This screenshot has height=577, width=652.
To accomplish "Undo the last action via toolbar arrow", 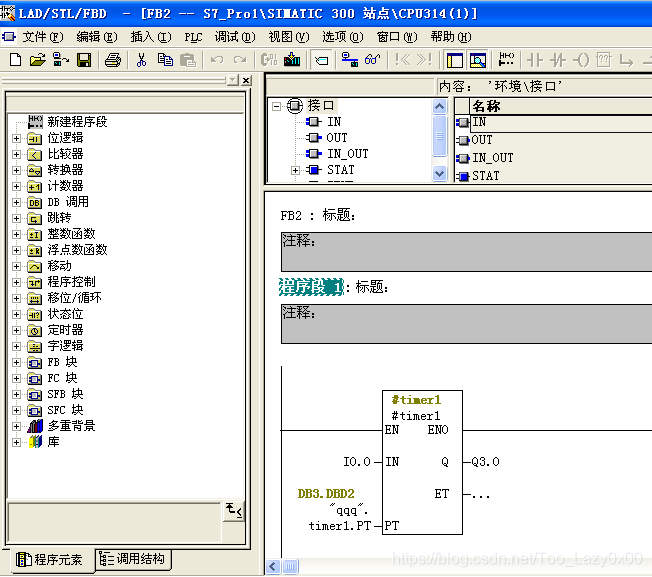I will [x=217, y=60].
